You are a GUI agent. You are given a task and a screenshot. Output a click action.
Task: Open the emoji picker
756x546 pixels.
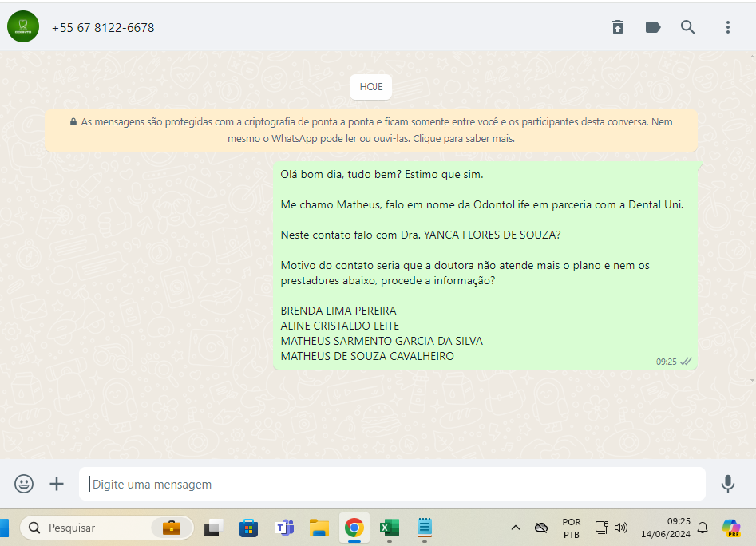[24, 484]
